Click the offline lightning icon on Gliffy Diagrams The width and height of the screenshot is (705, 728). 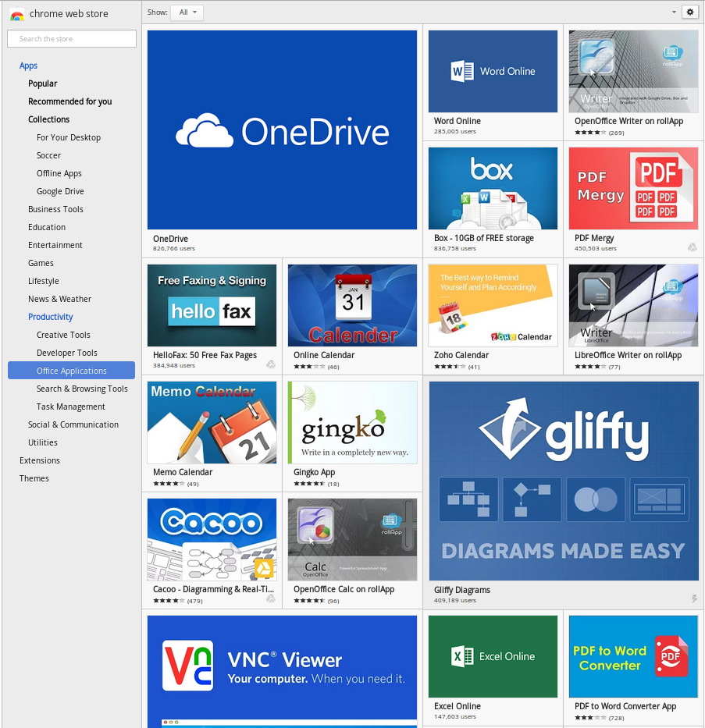pos(694,599)
